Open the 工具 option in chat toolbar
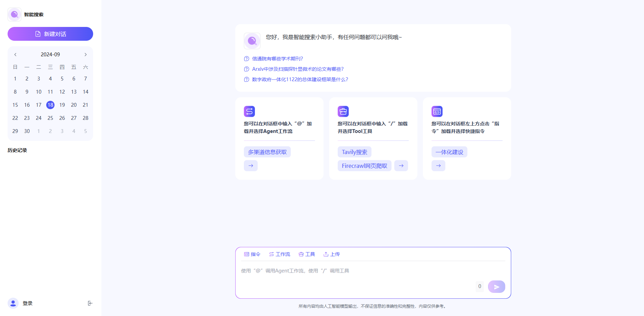Image resolution: width=644 pixels, height=316 pixels. coord(307,254)
